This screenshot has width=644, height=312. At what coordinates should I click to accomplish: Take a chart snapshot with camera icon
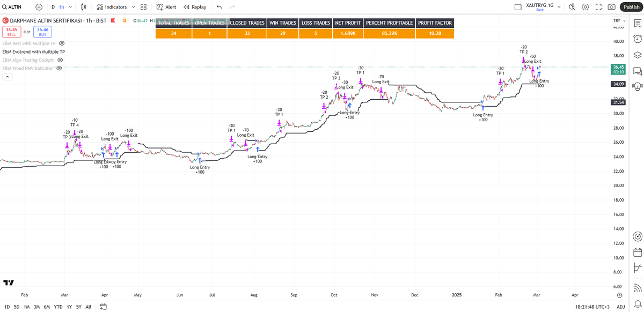point(611,7)
